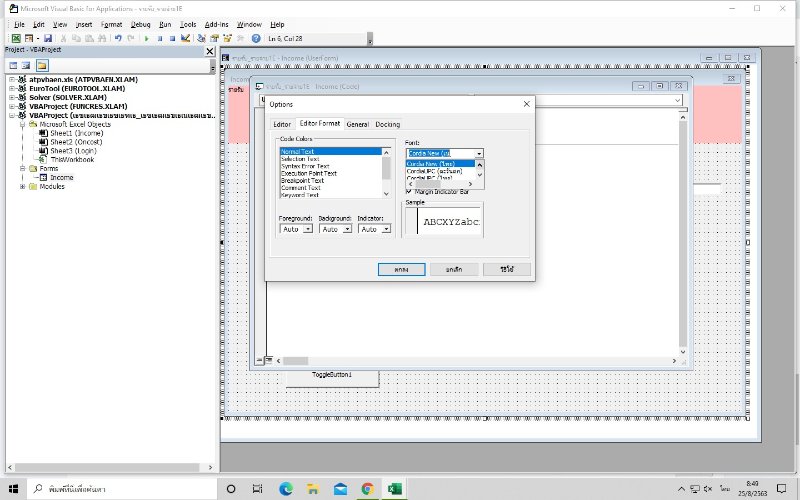Click Toggle Folders icon in Project panel
This screenshot has width=800, height=500.
[42, 65]
